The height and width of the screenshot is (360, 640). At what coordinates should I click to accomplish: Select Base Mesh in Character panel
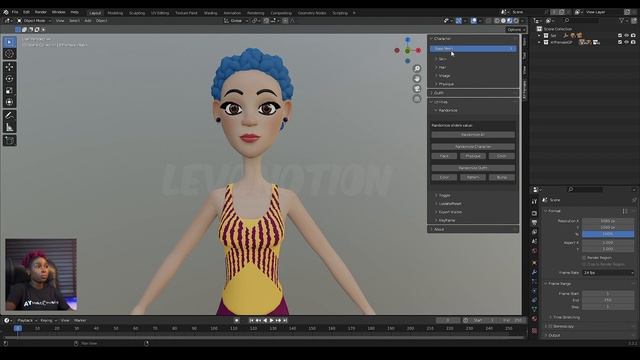point(473,49)
